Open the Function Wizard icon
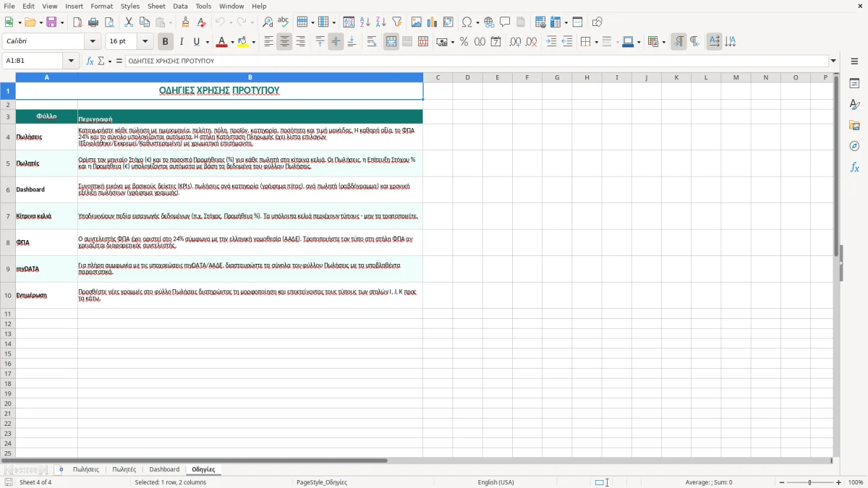 pyautogui.click(x=90, y=61)
